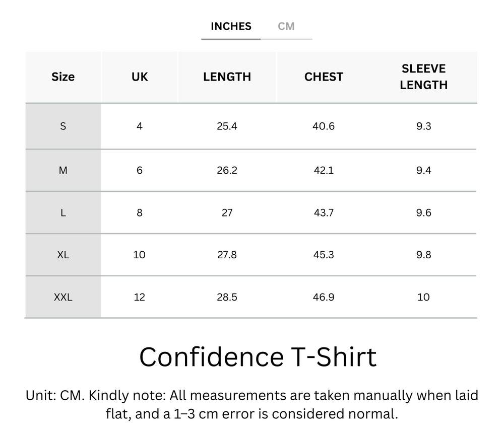Select size XL row label
This screenshot has height=436, width=504.
pyautogui.click(x=62, y=255)
